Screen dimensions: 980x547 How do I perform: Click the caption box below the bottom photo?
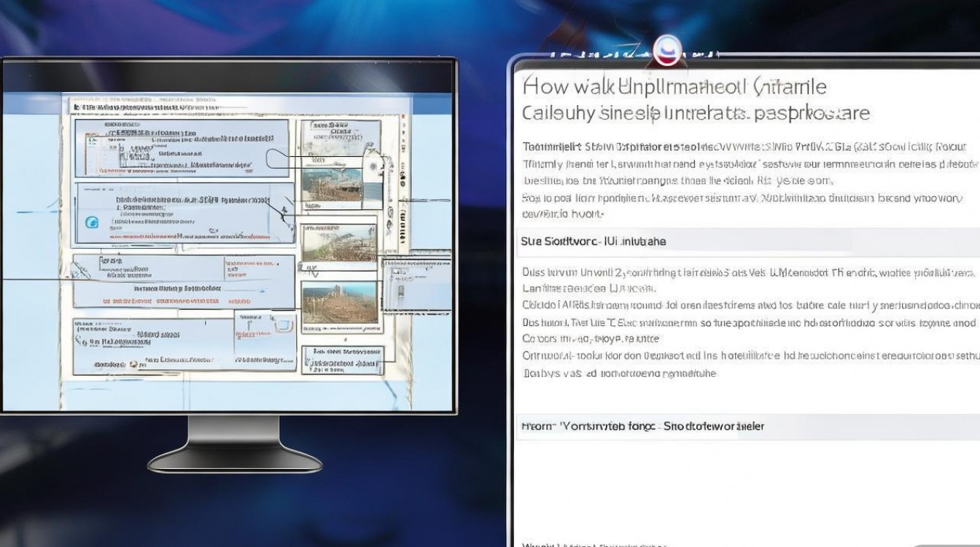[343, 360]
